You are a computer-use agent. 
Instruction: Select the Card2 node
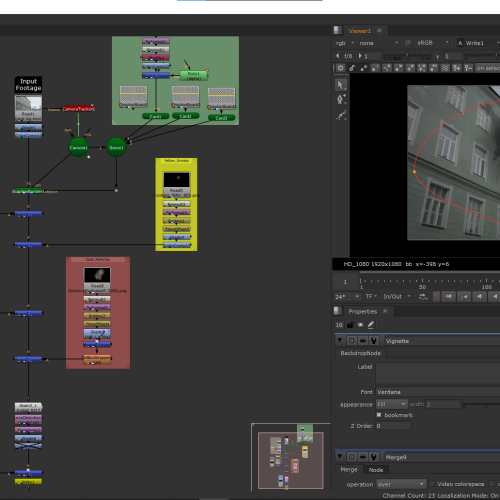(x=186, y=116)
